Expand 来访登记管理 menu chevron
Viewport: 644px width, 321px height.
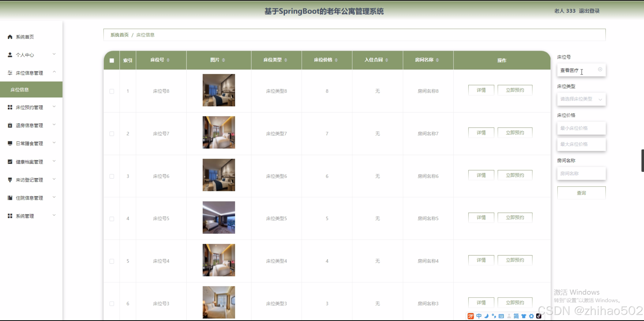(x=54, y=179)
